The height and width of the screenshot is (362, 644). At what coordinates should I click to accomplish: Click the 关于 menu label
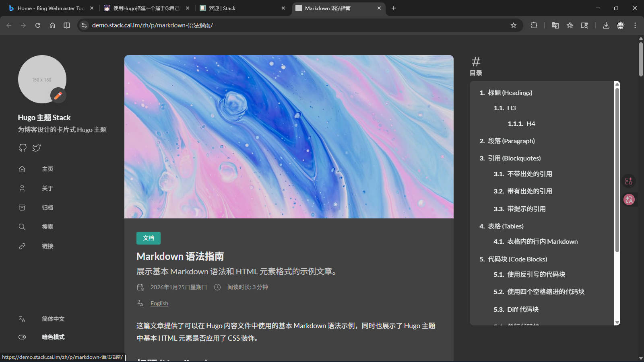point(47,188)
